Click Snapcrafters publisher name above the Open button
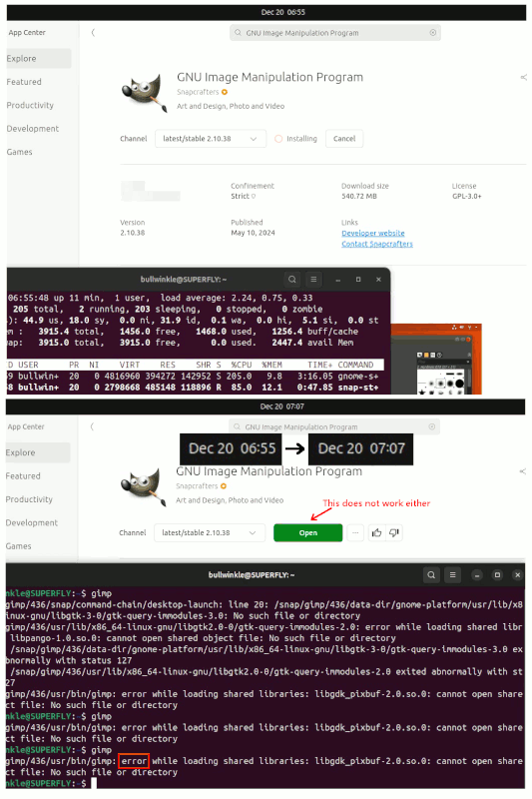Screen dimensions: 532x799 [197, 486]
